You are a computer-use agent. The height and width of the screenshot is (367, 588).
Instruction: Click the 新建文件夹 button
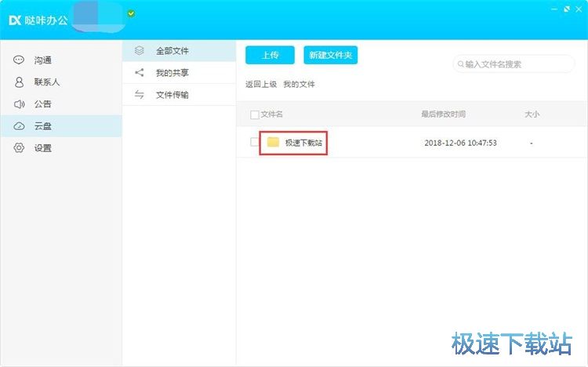point(330,55)
